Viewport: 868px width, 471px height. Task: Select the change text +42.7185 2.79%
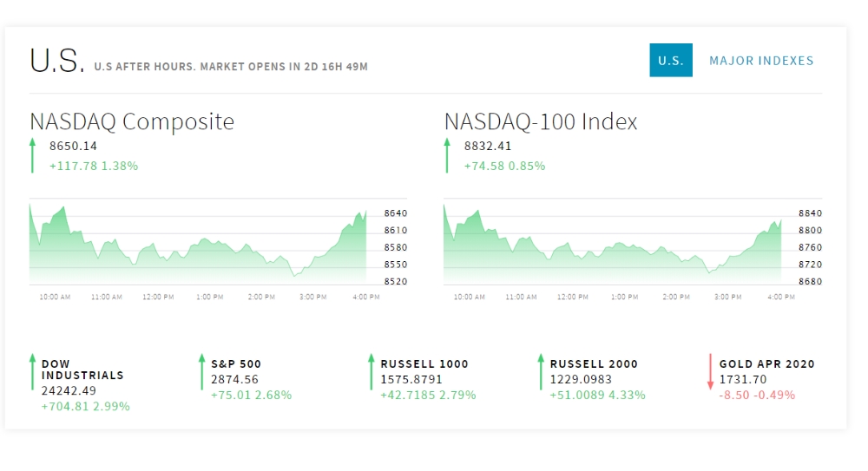coord(428,396)
